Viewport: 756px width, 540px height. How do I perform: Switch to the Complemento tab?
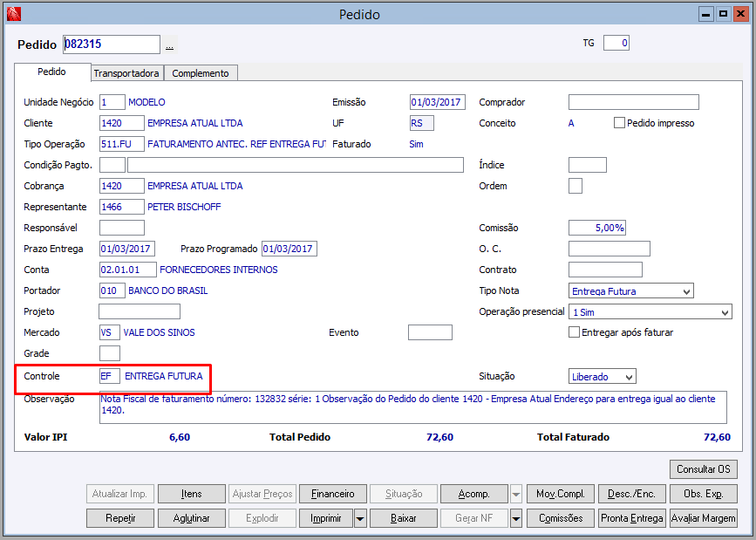click(x=200, y=73)
